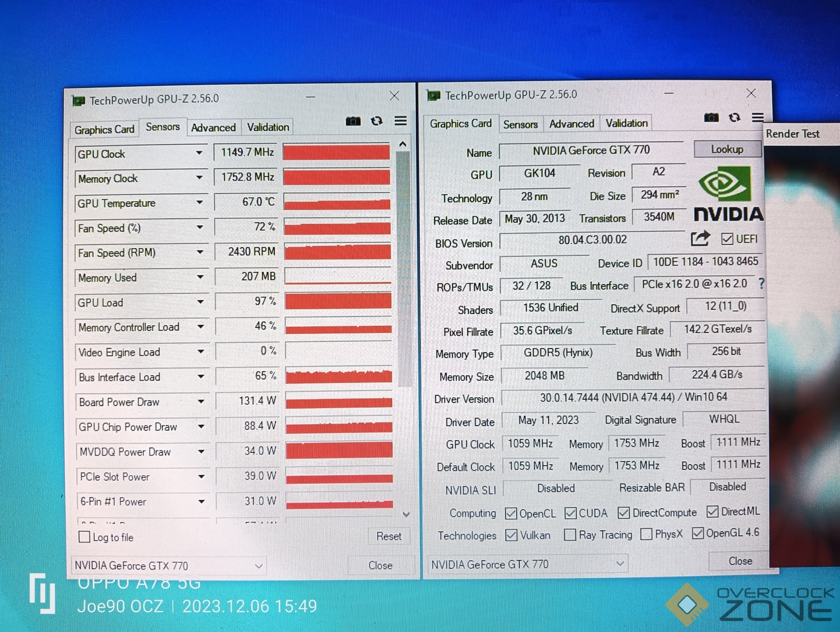The image size is (840, 632).
Task: Click Close button at the bottom of the Graphics Card window
Action: click(740, 561)
